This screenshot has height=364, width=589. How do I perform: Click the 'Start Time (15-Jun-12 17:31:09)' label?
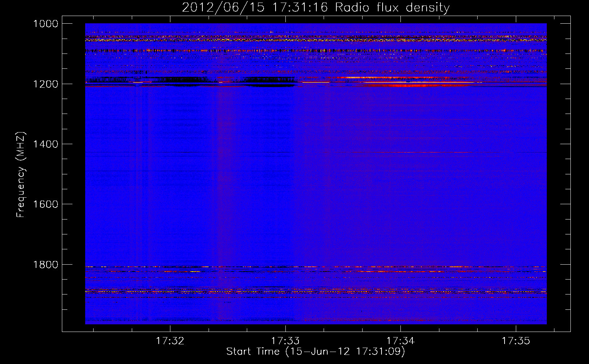(316, 352)
